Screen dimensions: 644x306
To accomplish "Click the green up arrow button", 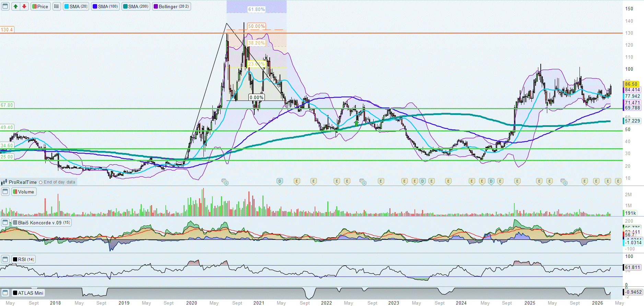I will click(16, 7).
